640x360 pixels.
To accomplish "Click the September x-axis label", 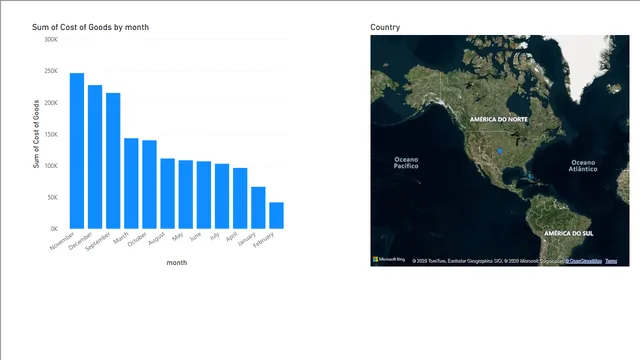I will (x=98, y=241).
